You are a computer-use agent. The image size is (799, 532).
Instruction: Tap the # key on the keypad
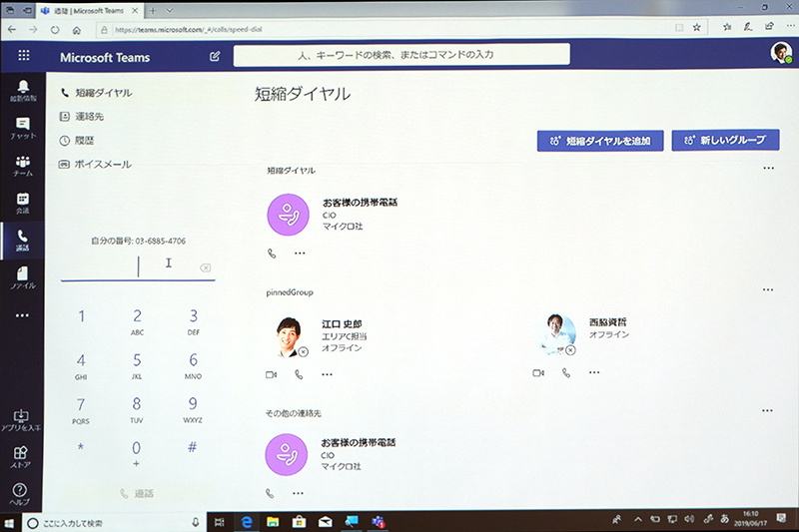coord(192,447)
